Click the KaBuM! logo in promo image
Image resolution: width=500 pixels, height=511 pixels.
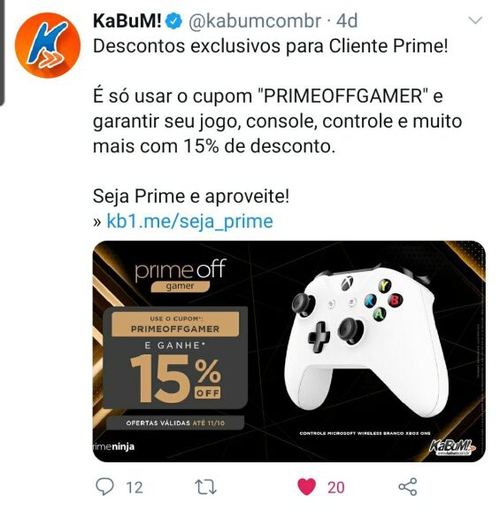[x=452, y=447]
